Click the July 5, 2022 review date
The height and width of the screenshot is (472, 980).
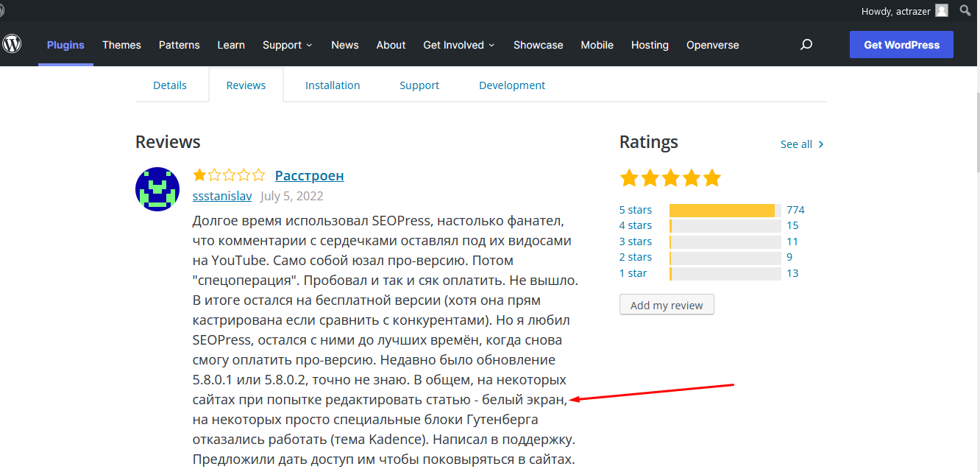coord(292,197)
